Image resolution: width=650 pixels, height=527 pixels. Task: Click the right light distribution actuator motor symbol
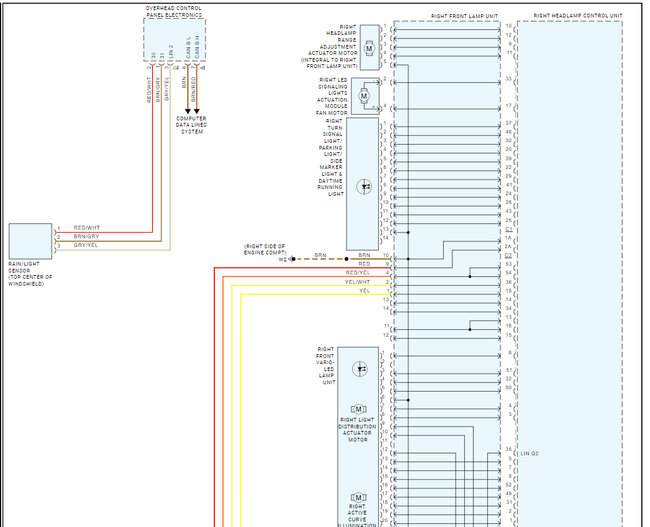click(x=359, y=409)
